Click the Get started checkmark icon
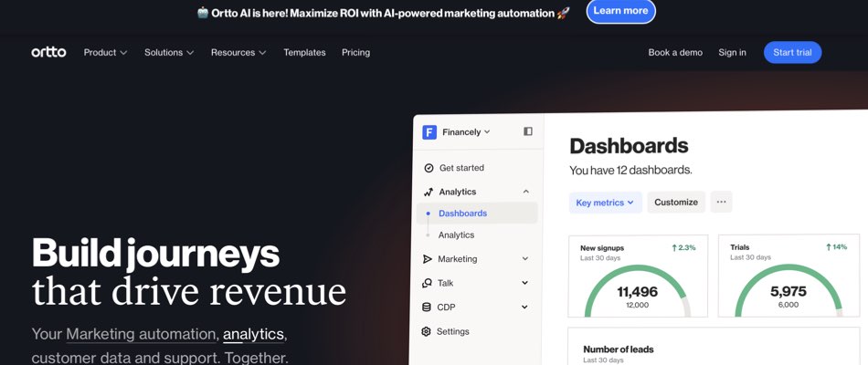 point(428,168)
